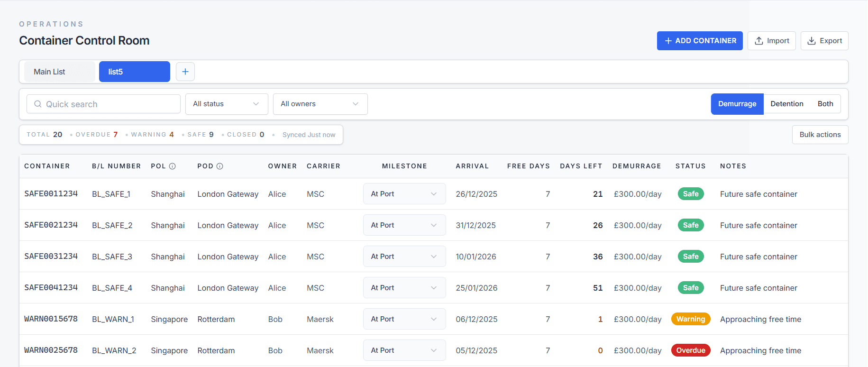Open milestone dropdown for WARN0015678
This screenshot has height=367, width=868.
[x=404, y=319]
